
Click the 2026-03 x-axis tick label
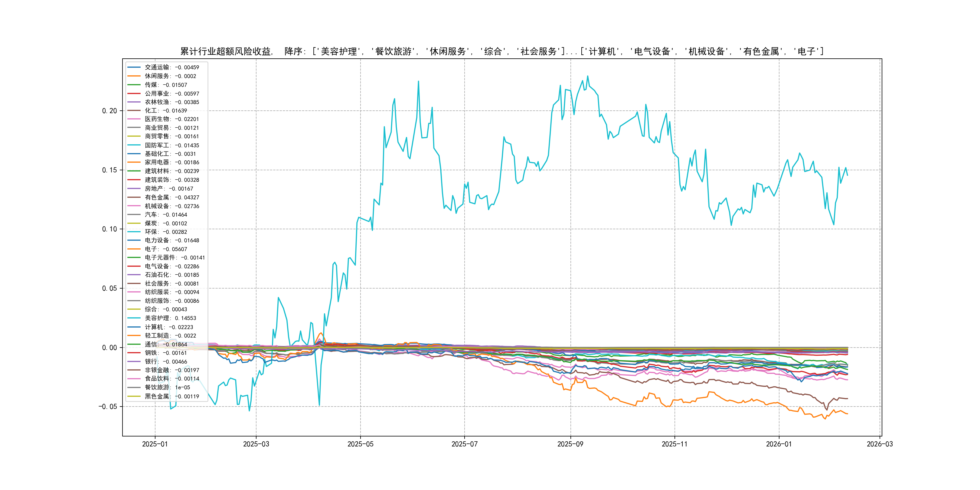[879, 444]
